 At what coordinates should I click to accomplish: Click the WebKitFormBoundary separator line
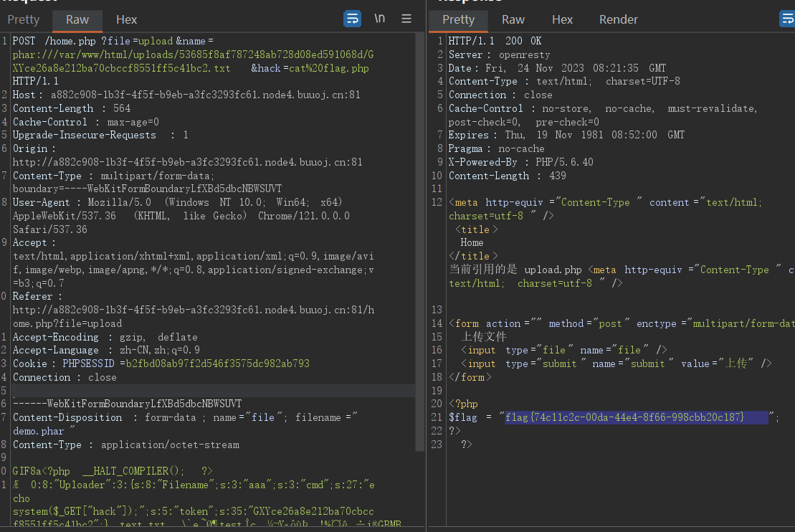point(128,404)
